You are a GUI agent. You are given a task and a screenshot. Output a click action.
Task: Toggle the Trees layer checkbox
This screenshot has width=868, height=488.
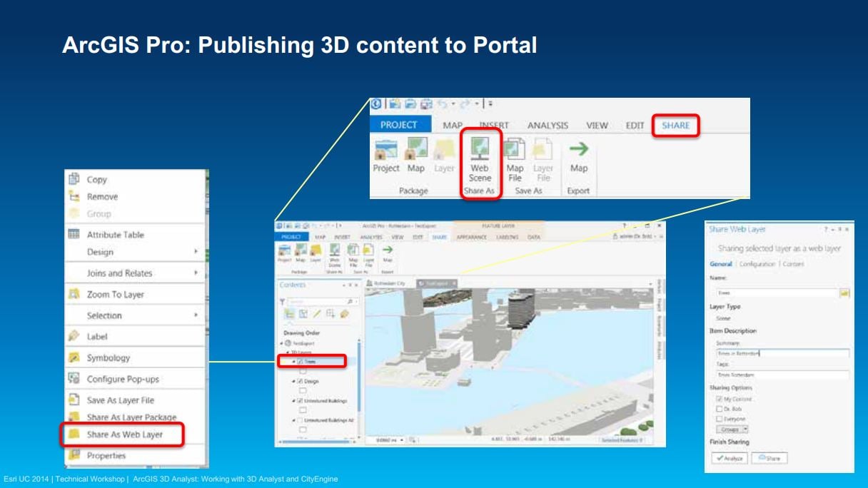point(300,362)
